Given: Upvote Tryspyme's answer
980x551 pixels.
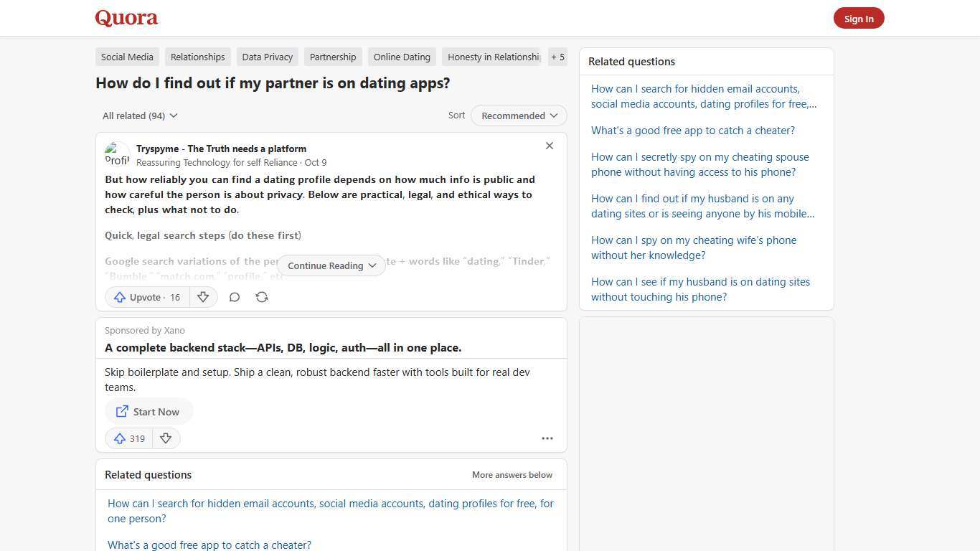Looking at the screenshot, I should (146, 297).
